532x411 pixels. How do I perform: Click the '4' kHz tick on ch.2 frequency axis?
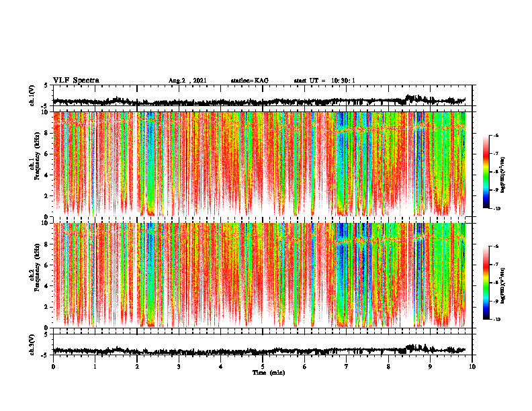coord(46,286)
